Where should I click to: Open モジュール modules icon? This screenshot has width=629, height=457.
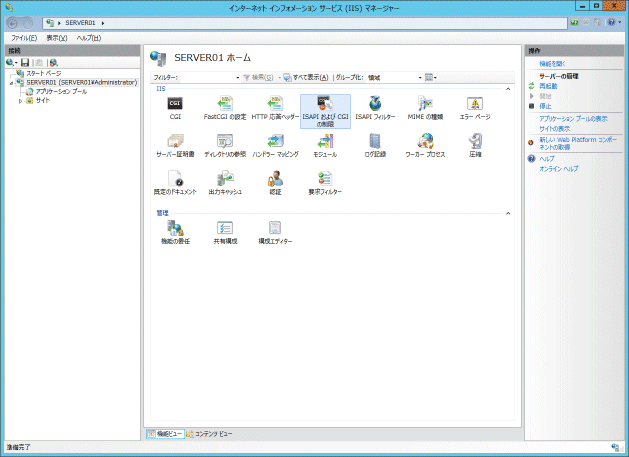point(325,141)
